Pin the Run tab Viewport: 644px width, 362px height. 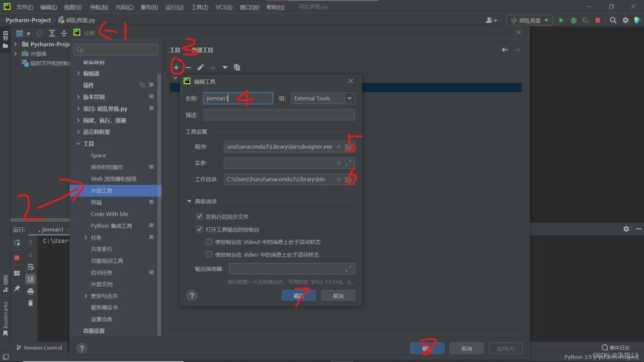[17, 288]
